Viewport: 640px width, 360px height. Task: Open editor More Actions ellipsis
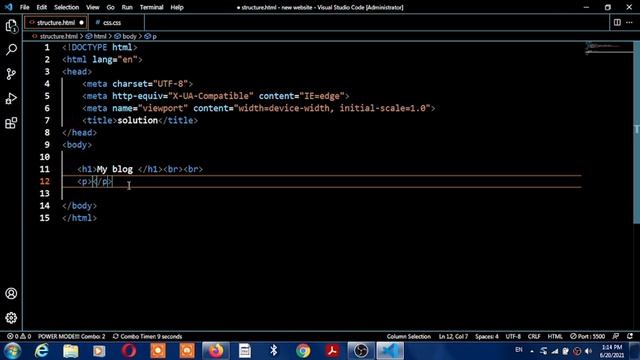point(629,22)
